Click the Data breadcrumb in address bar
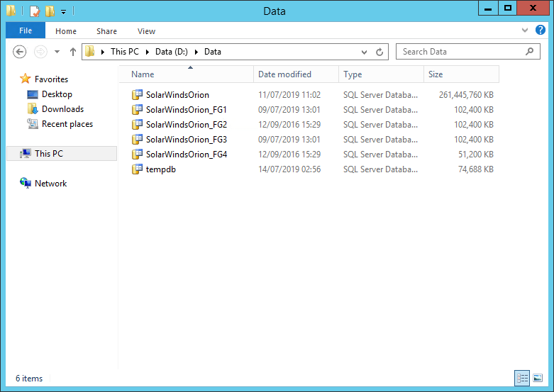The width and height of the screenshot is (554, 392). coord(213,52)
